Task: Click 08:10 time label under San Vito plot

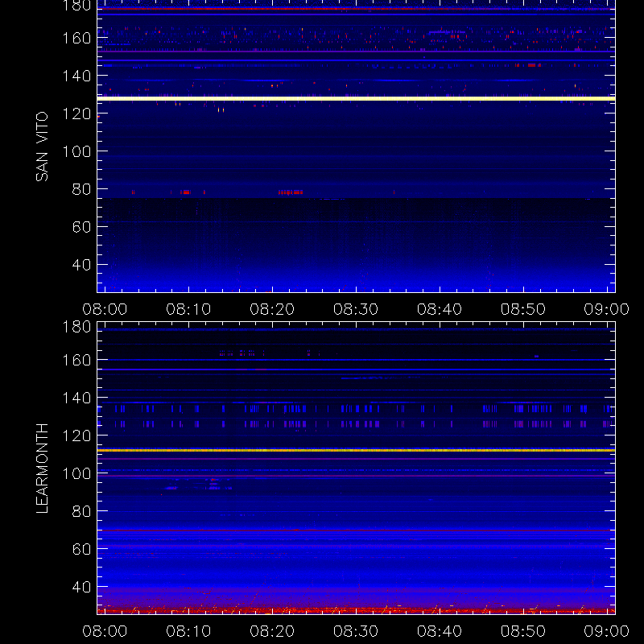Action: pyautogui.click(x=188, y=309)
